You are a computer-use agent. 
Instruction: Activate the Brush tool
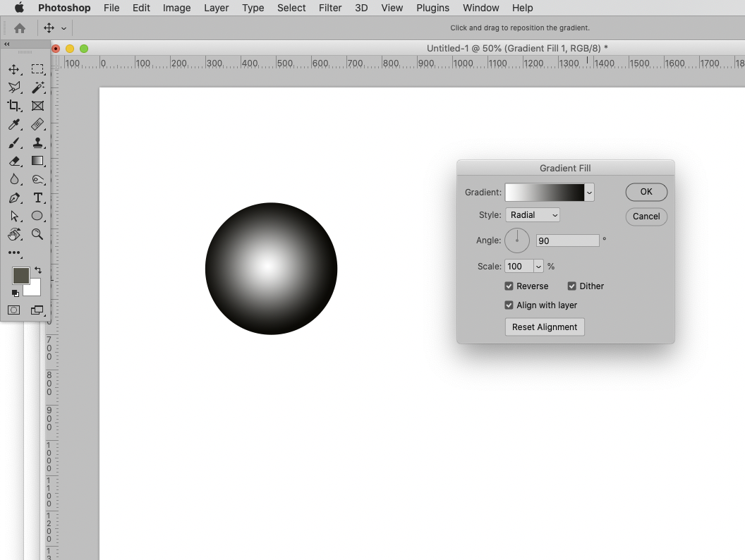[14, 143]
